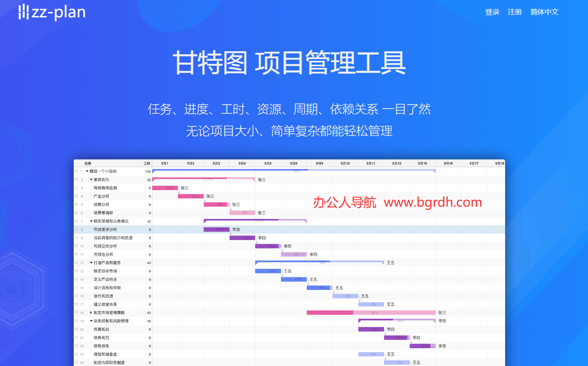The image size is (588, 366).
Task: Click the 登录 login link
Action: click(x=492, y=12)
